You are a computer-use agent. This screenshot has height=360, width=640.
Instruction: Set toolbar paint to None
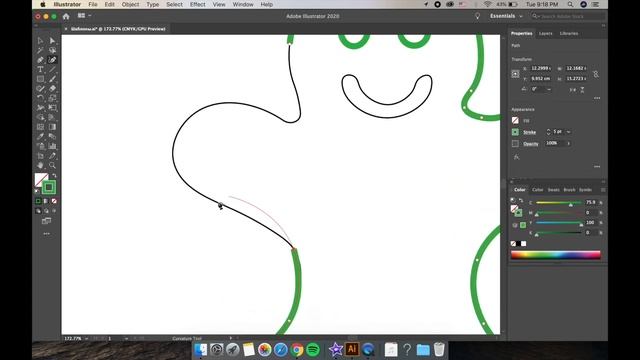tap(54, 201)
